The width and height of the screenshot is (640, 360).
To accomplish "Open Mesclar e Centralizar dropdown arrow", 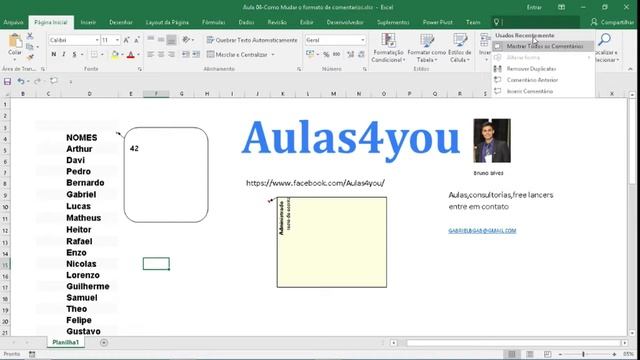I will pyautogui.click(x=273, y=54).
